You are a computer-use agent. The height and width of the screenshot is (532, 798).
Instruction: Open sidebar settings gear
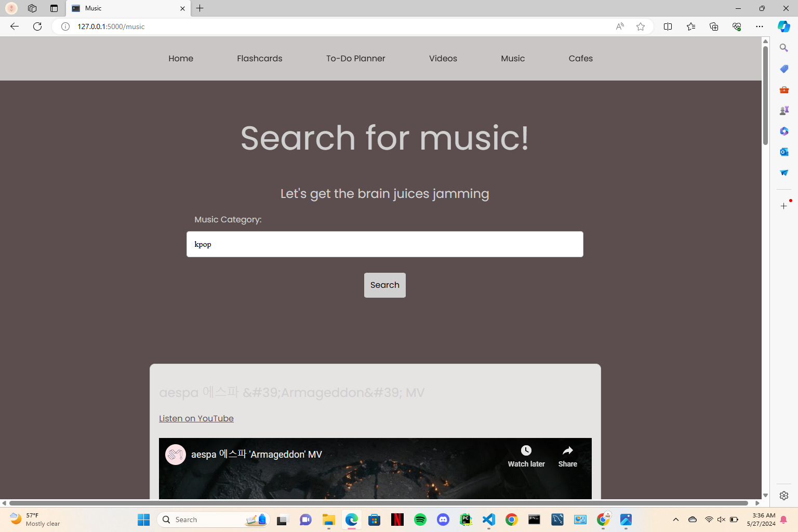[x=784, y=496]
